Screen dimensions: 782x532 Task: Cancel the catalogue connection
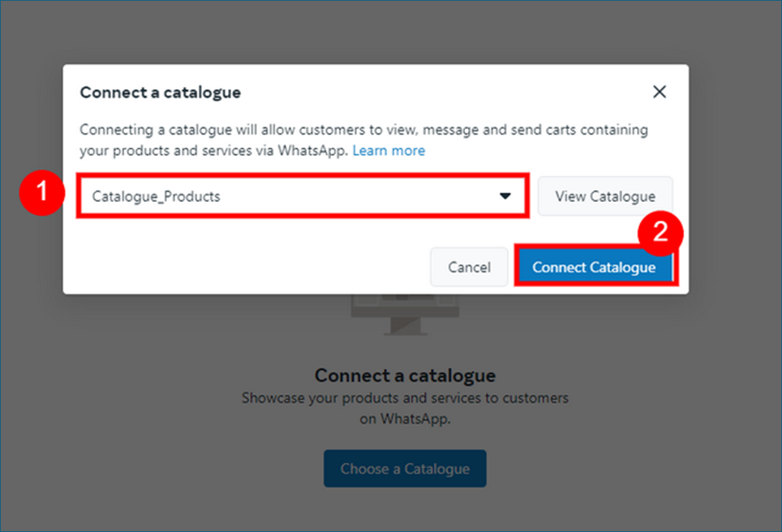click(x=470, y=267)
